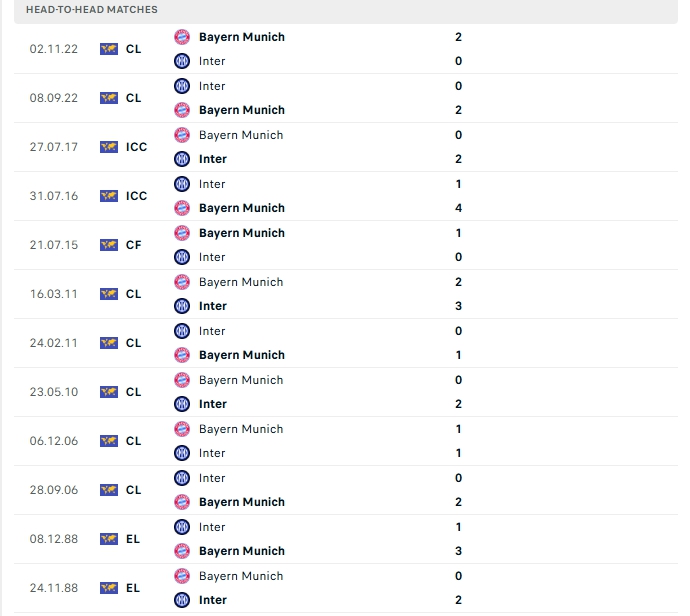Open Inter team name in 27.07.17 match
This screenshot has width=690, height=616.
coord(213,159)
